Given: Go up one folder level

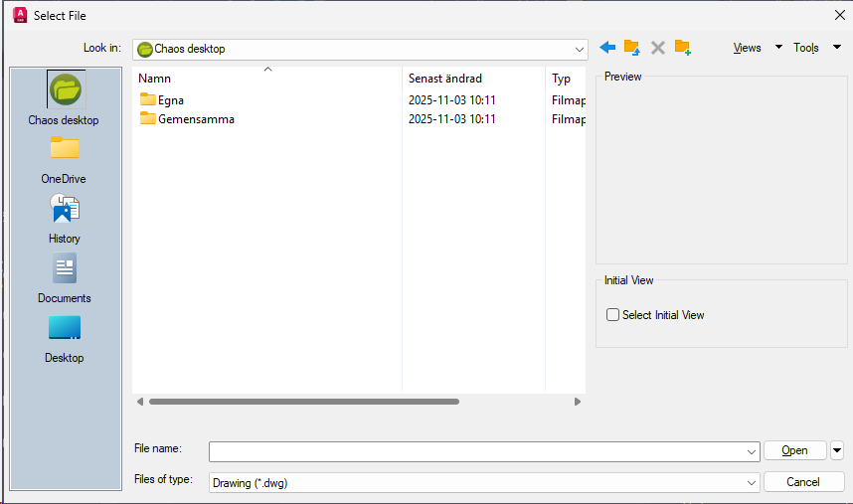Looking at the screenshot, I should (x=631, y=48).
